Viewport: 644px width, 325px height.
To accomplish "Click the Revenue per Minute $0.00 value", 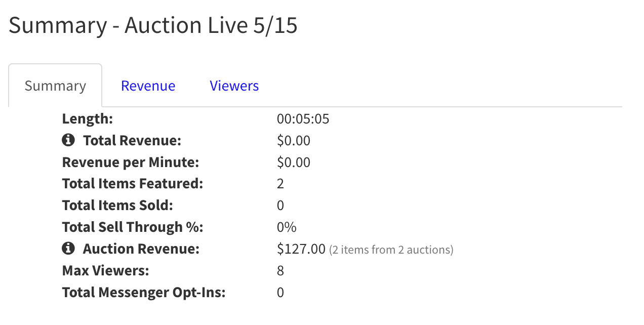I will point(294,162).
